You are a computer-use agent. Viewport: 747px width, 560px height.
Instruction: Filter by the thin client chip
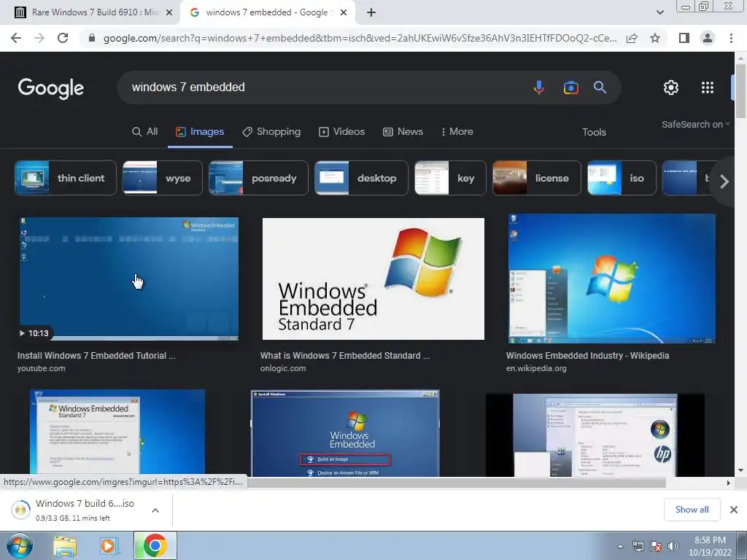click(65, 178)
